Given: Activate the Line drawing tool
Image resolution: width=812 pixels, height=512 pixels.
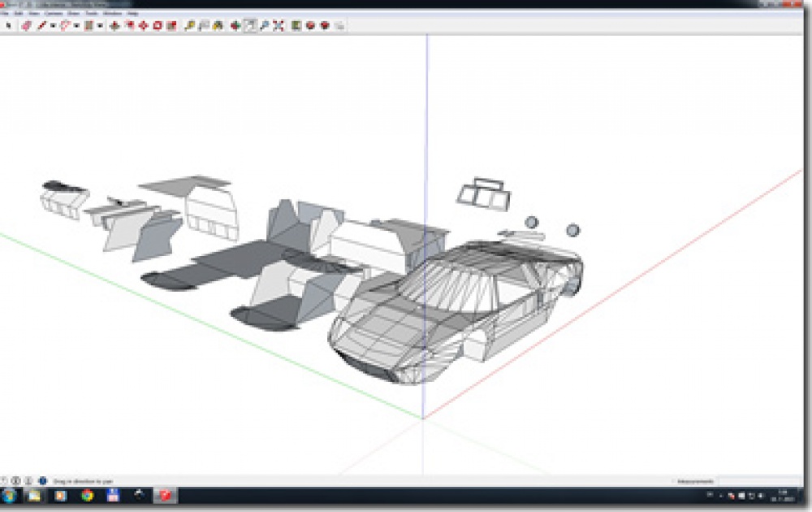Looking at the screenshot, I should coord(42,25).
